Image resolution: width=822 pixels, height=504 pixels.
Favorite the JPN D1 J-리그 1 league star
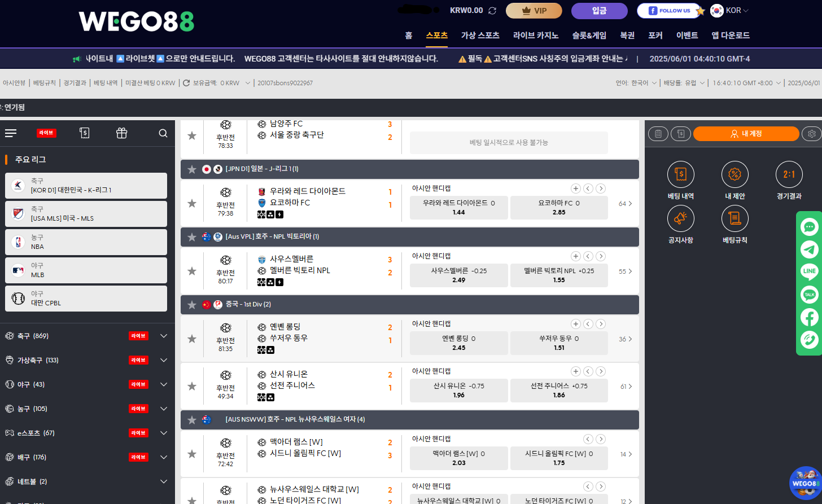(192, 169)
